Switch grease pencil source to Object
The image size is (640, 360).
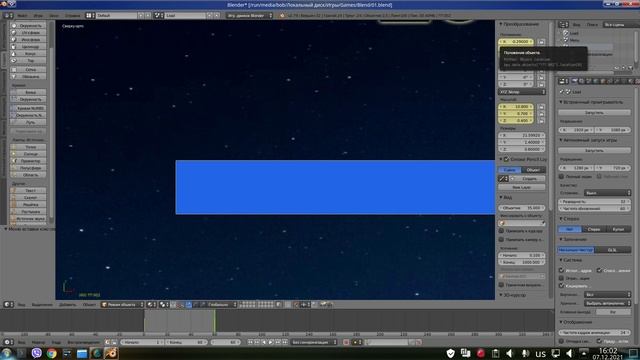click(x=533, y=170)
